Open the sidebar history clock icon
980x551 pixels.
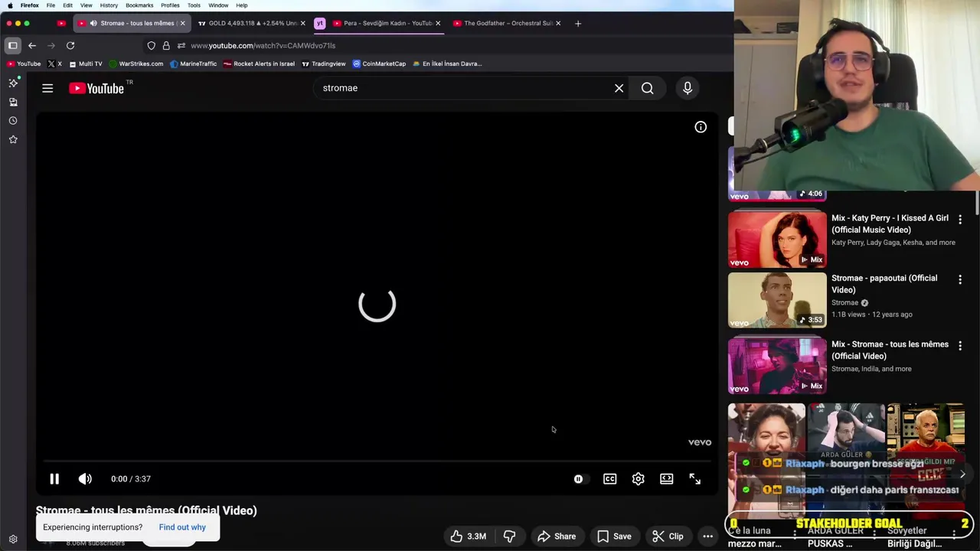(13, 121)
